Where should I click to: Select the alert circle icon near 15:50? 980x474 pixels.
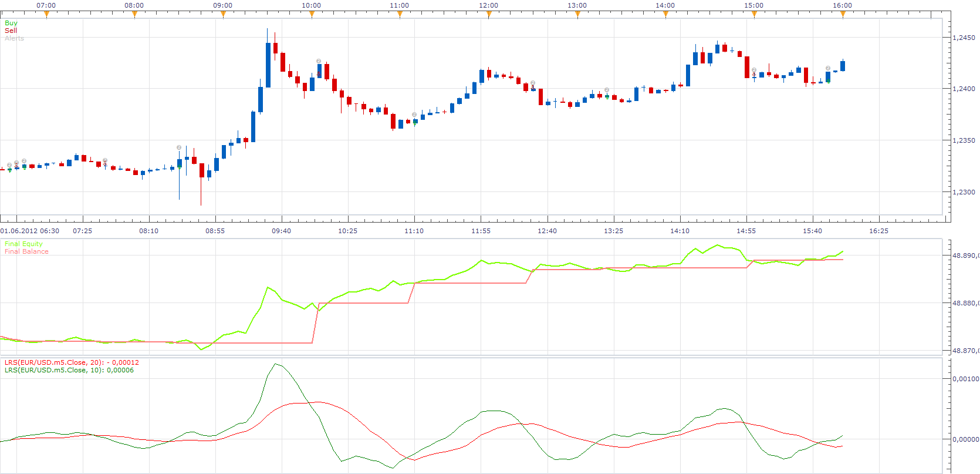pyautogui.click(x=828, y=68)
